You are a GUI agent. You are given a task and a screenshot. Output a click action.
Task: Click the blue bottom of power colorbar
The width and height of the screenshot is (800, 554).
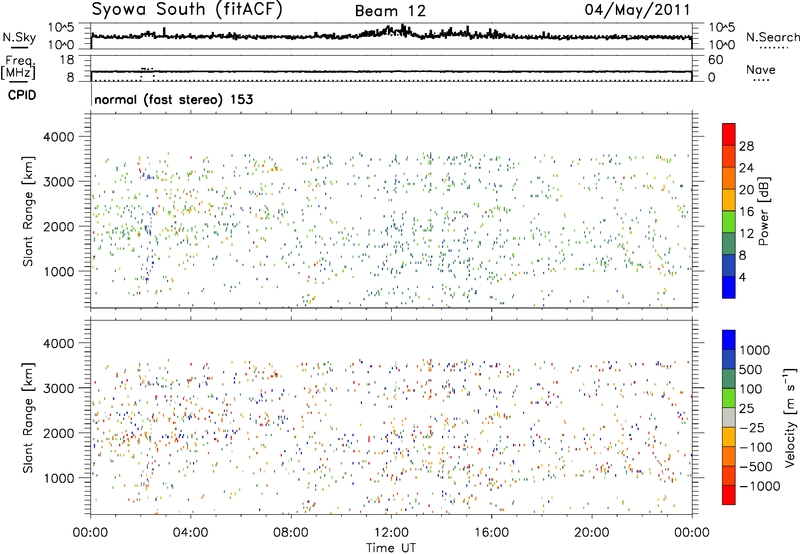coord(729,287)
